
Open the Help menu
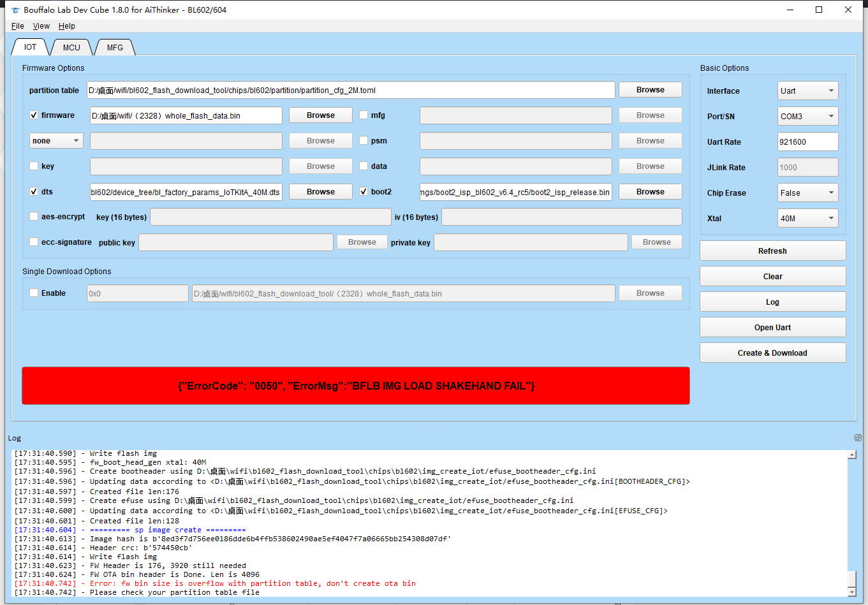66,26
